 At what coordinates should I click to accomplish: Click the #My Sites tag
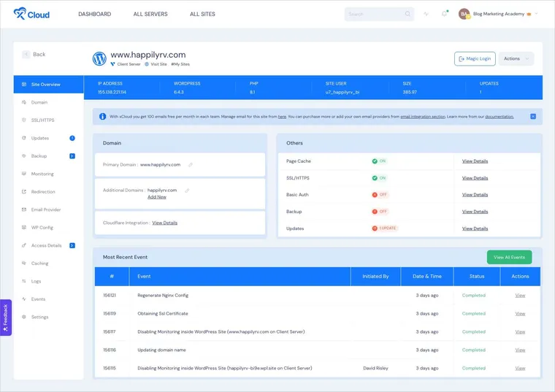click(180, 64)
